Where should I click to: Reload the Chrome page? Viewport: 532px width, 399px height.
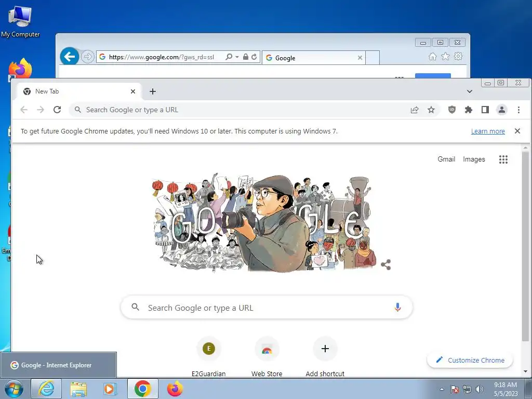[57, 110]
